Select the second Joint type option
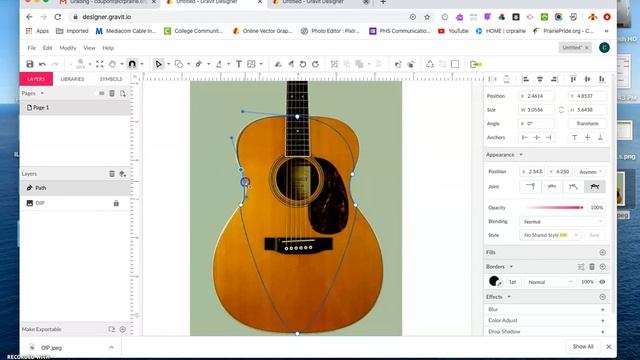 click(551, 187)
